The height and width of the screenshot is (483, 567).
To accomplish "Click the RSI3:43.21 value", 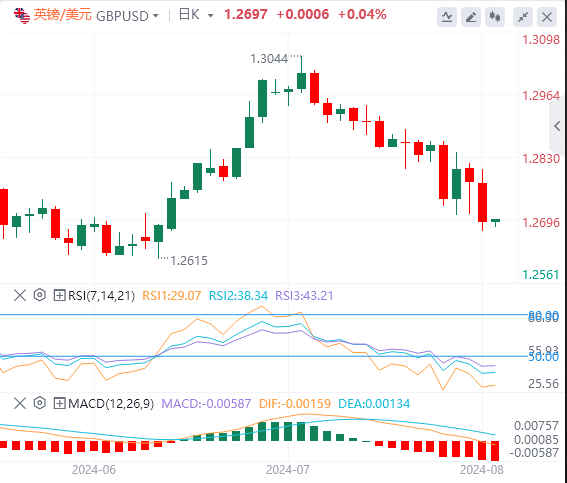I will (304, 296).
